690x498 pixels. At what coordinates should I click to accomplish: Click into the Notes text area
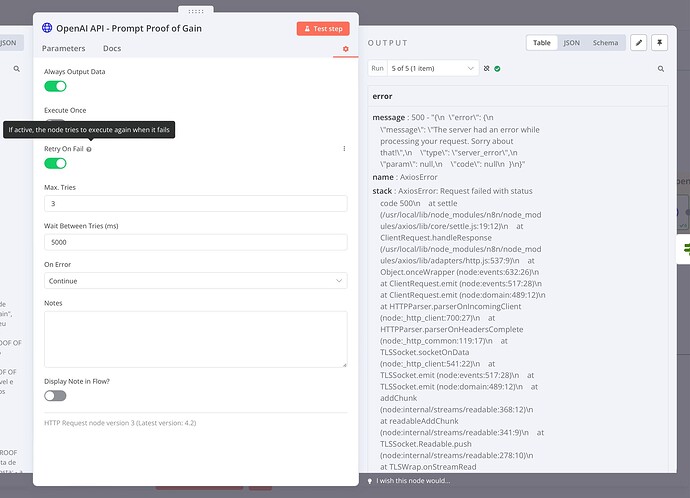tap(195, 339)
